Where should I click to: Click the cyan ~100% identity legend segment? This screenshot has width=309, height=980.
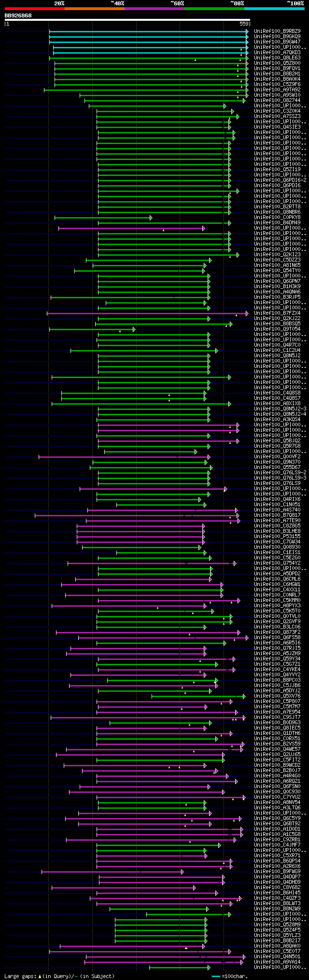point(274,9)
